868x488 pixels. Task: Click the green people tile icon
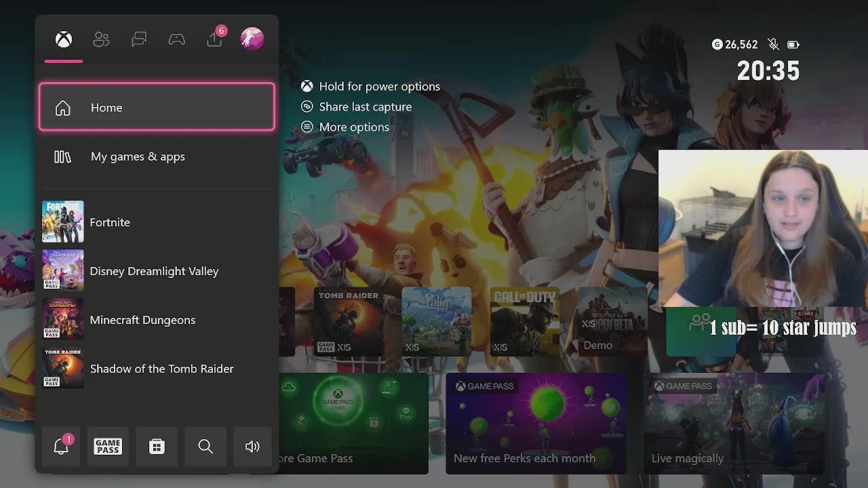[700, 322]
